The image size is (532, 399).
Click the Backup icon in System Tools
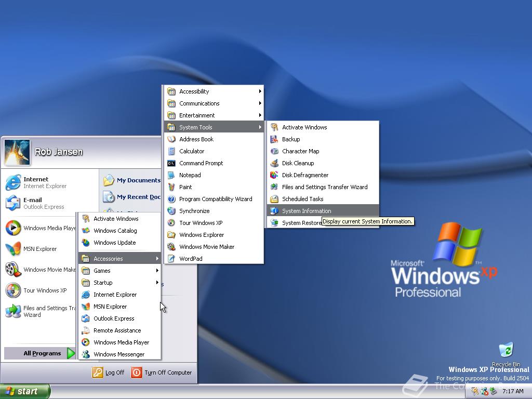tap(274, 139)
